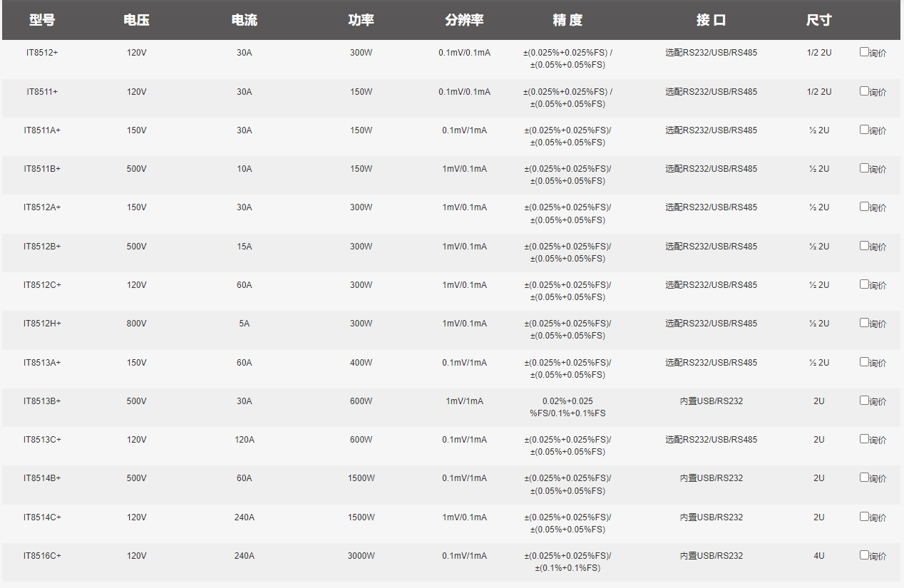The height and width of the screenshot is (588, 904).
Task: Click the IT8513B+ model name
Action: point(42,401)
